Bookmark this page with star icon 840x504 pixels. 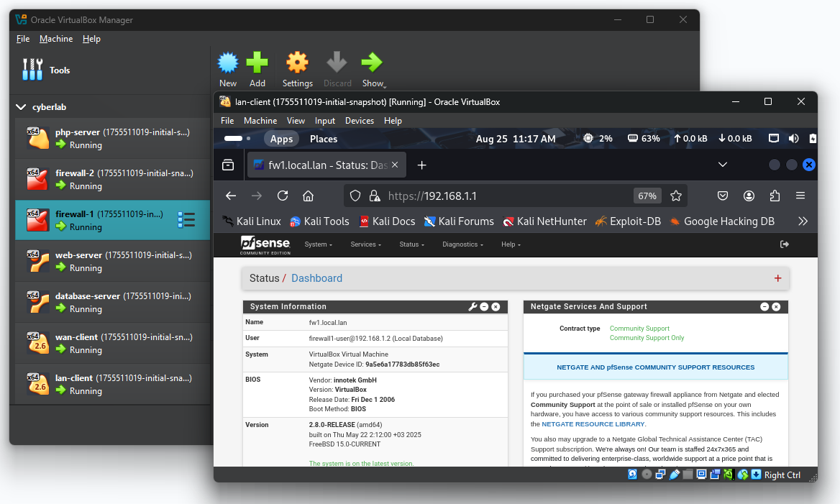675,196
